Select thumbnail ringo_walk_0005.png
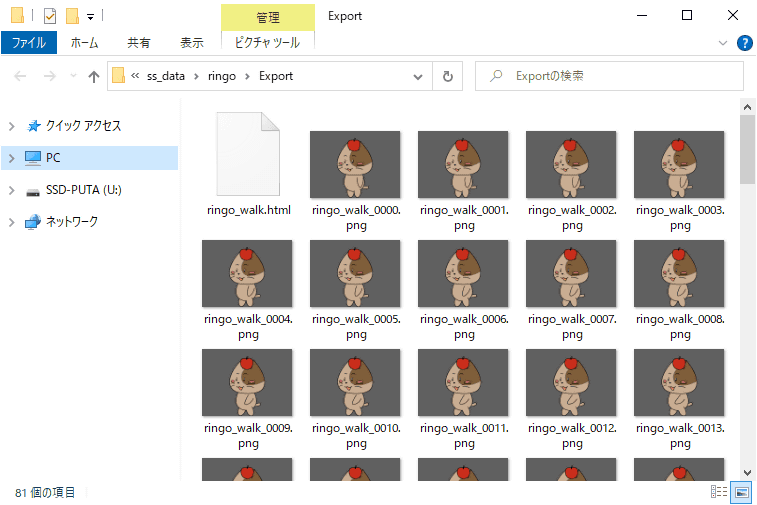Viewport: 757px width, 505px height. click(x=355, y=274)
